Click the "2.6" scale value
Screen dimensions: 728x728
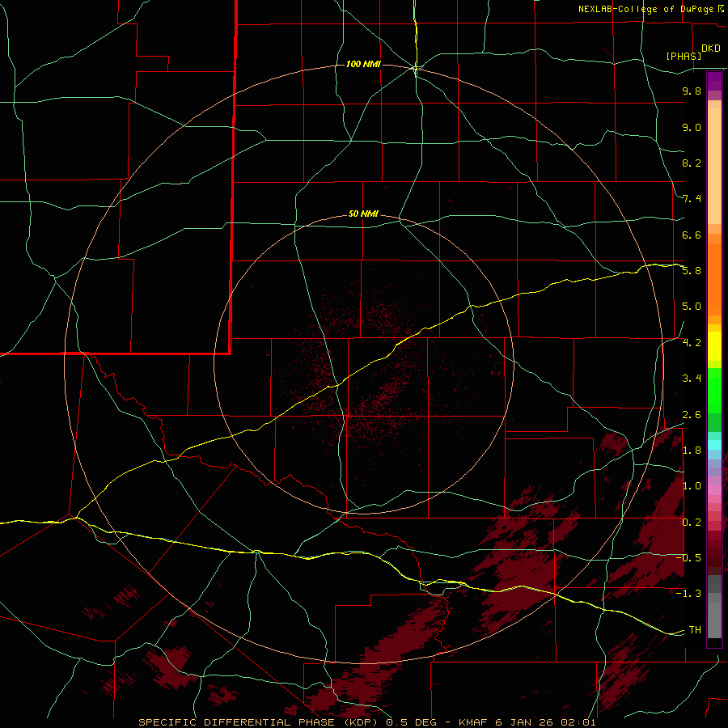692,415
